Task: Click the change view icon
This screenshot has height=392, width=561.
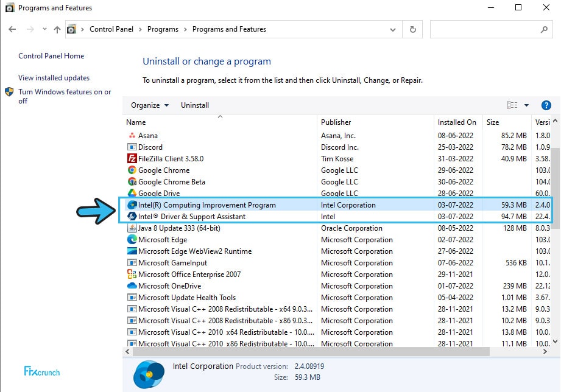Action: (x=512, y=105)
